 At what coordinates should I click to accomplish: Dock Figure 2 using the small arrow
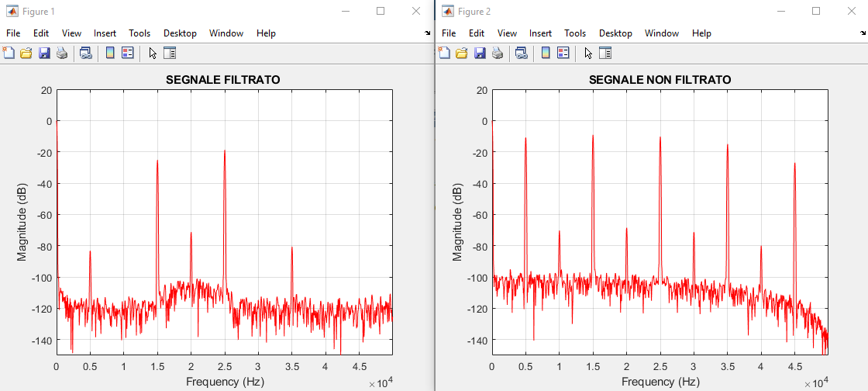(x=863, y=33)
